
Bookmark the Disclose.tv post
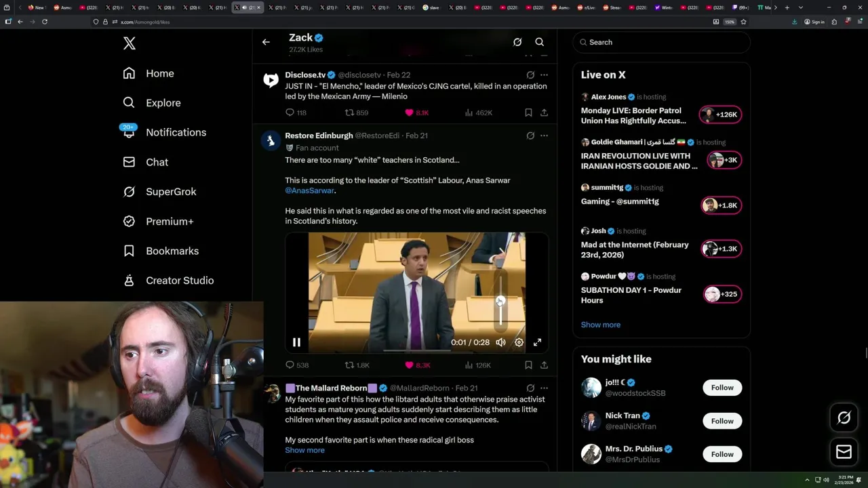(x=528, y=113)
